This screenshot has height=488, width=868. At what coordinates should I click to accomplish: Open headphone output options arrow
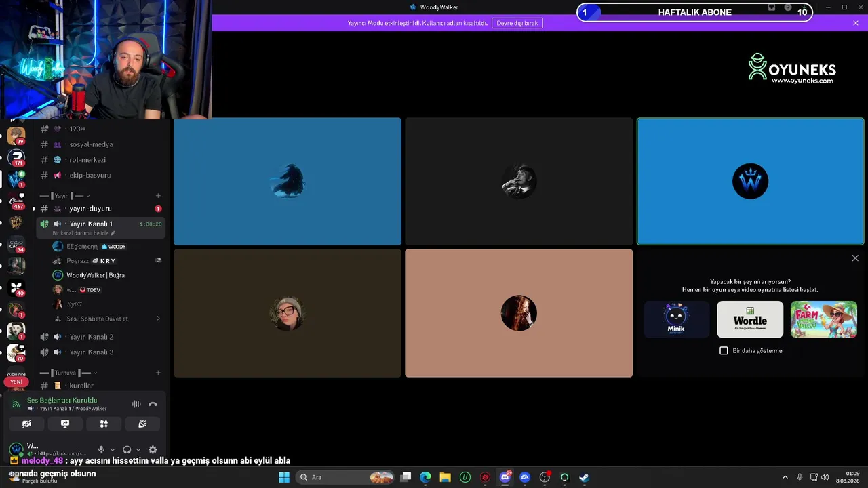138,449
